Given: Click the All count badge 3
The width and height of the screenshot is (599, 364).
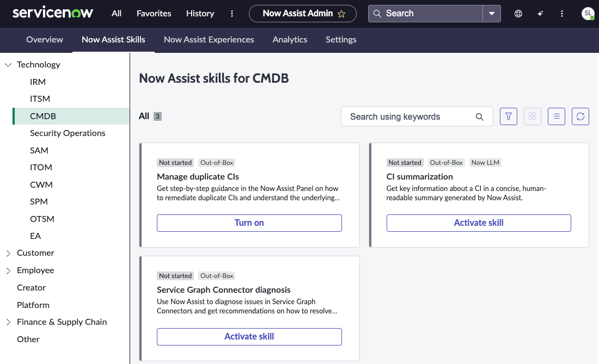Looking at the screenshot, I should click(x=157, y=116).
